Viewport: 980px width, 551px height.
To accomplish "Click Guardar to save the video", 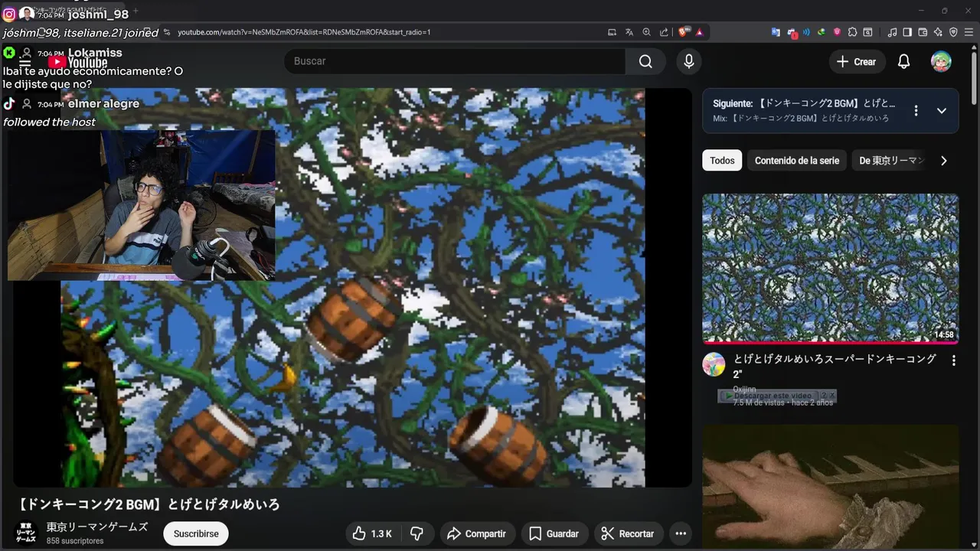I will click(x=554, y=533).
